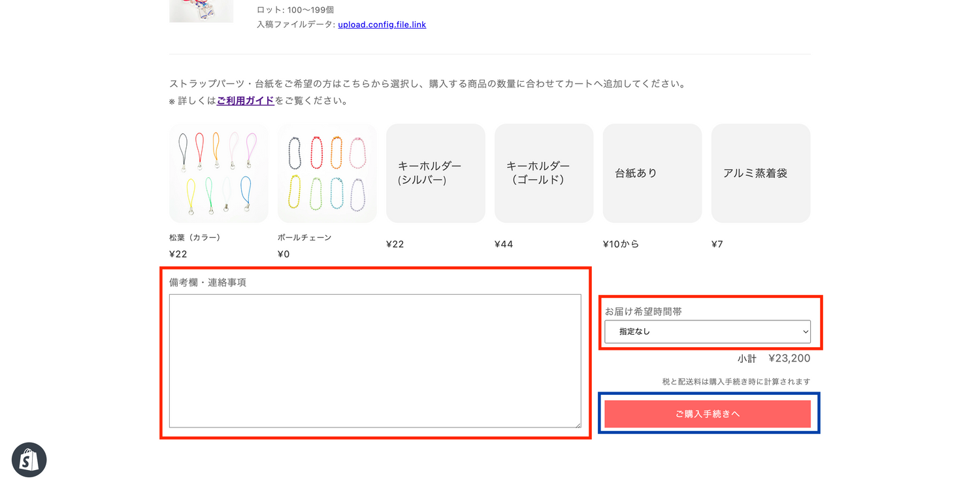Click the お届け希望時間帯 field label
Viewport: 980px width, 489px height.
643,312
